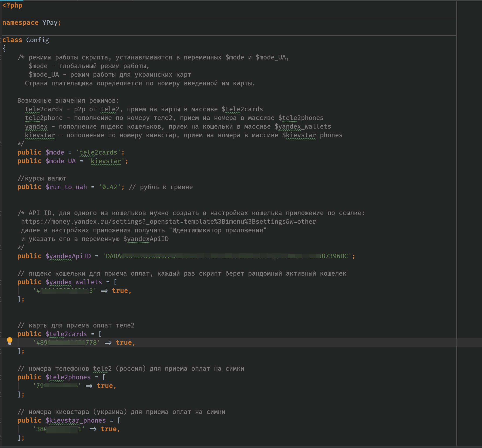
Task: Select the $yandexApiID variable name
Action: tap(68, 256)
